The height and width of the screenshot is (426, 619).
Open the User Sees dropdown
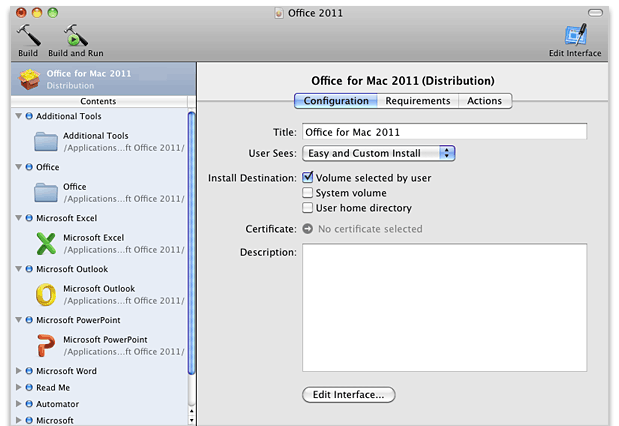pos(379,153)
